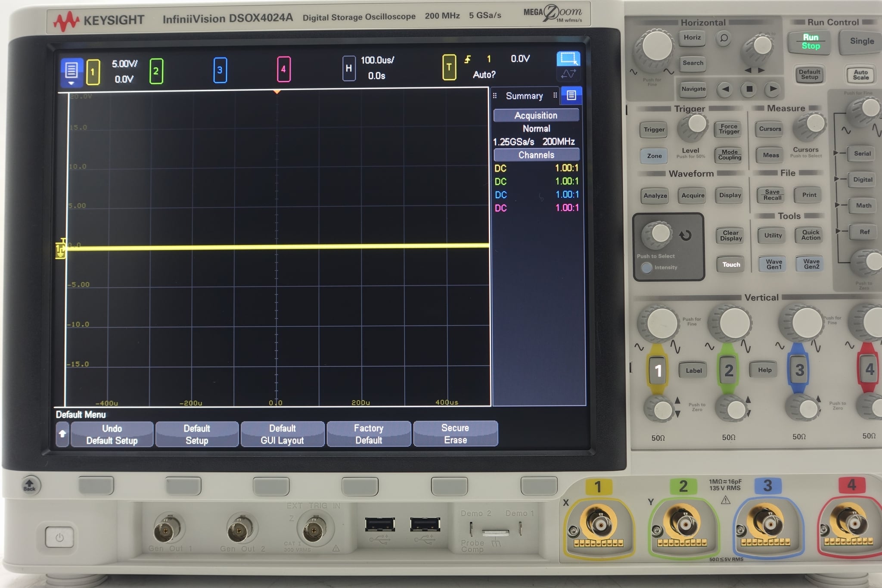Toggle the Run Stop button
This screenshot has height=588, width=882.
[810, 42]
